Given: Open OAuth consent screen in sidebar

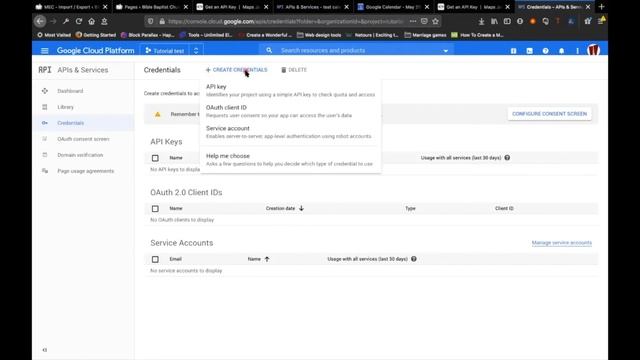Looking at the screenshot, I should pyautogui.click(x=83, y=139).
